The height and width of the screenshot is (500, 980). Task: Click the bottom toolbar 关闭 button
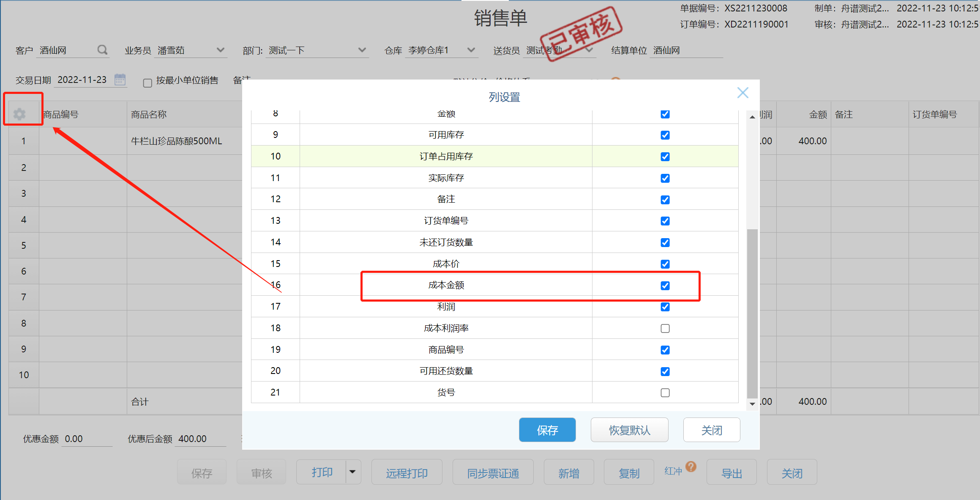(792, 472)
